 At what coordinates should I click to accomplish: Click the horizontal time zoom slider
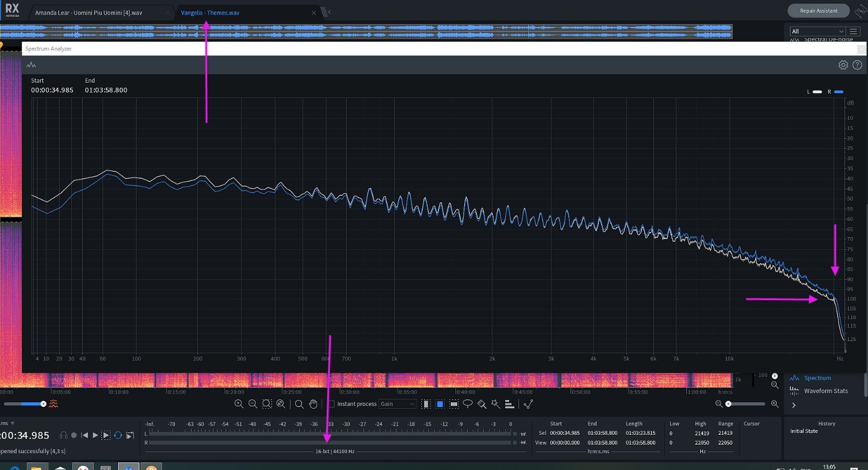click(745, 404)
